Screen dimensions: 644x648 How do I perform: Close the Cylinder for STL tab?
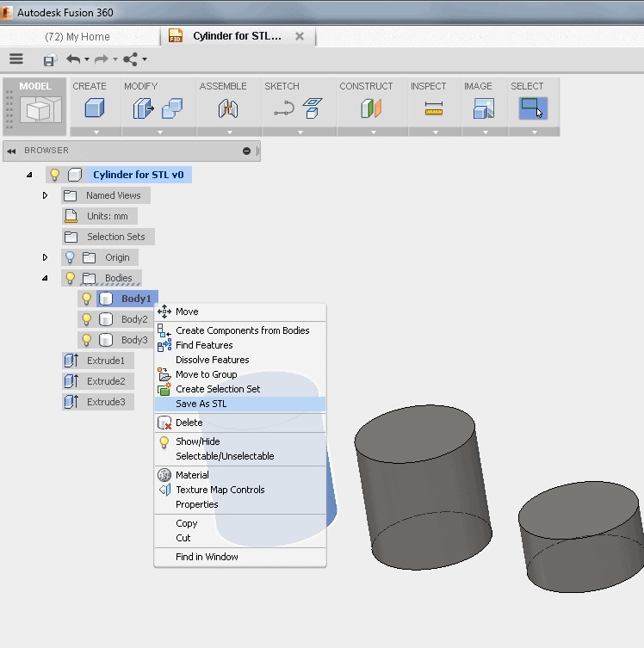(300, 36)
